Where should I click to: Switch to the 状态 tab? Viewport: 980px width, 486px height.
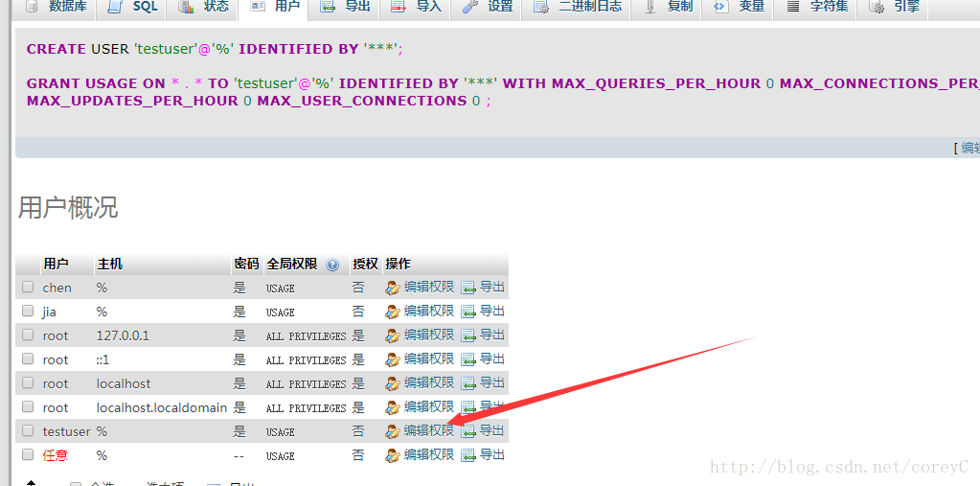click(x=203, y=8)
